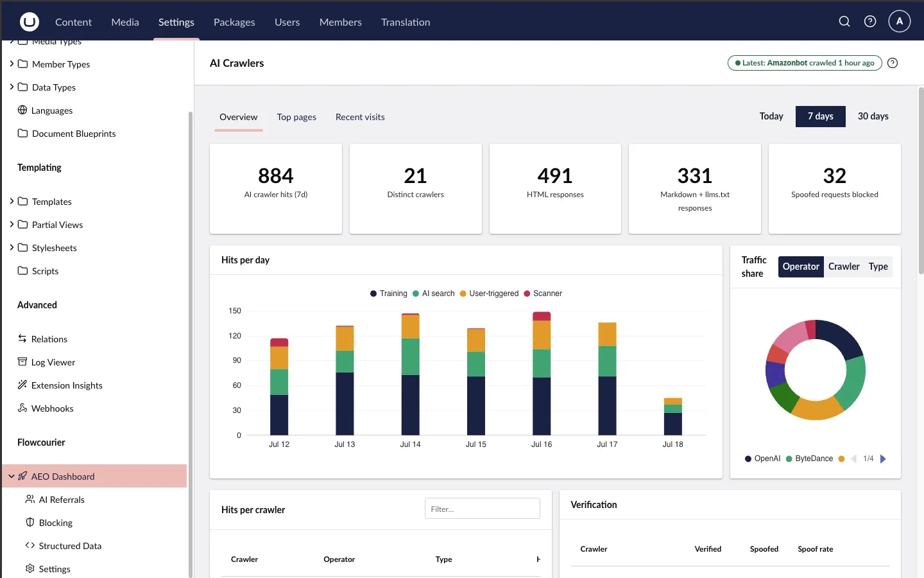Go to previous traffic share legend page

tap(853, 459)
